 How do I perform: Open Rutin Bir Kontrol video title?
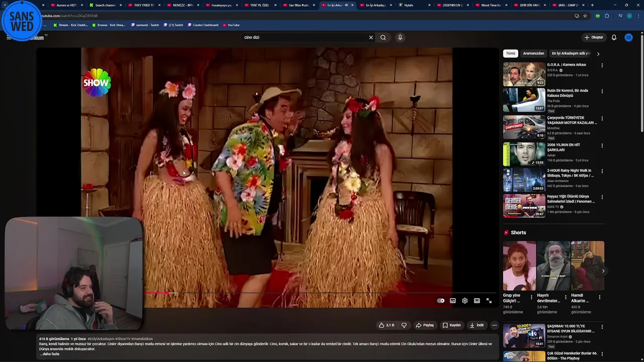pyautogui.click(x=568, y=93)
